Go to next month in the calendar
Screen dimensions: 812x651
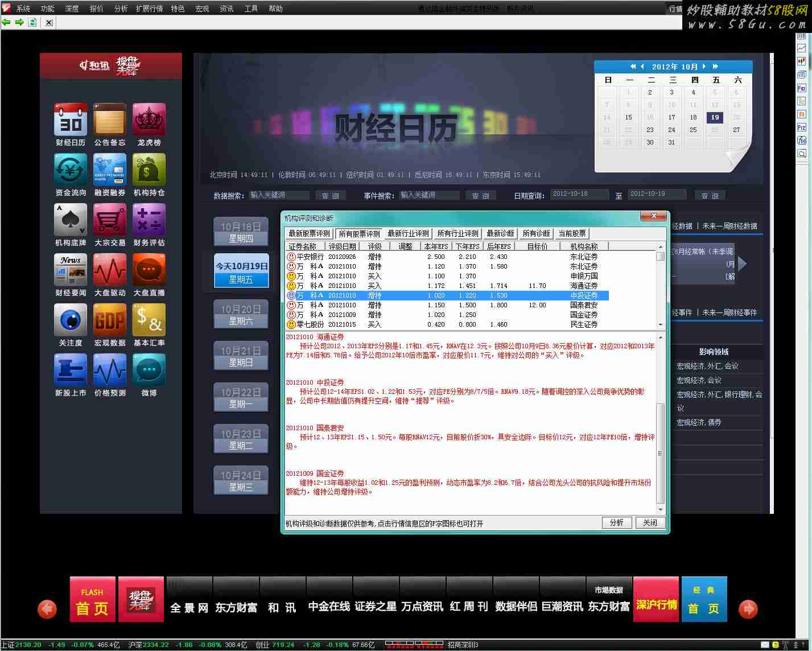[704, 67]
